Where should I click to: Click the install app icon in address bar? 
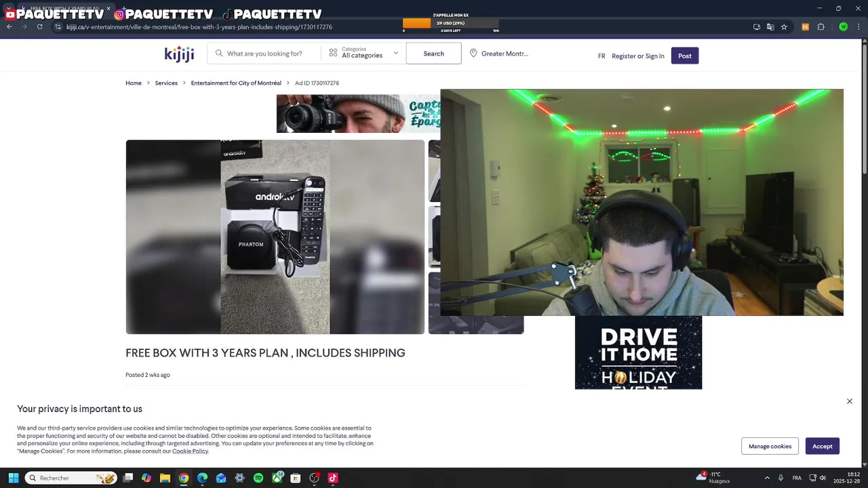click(x=757, y=27)
